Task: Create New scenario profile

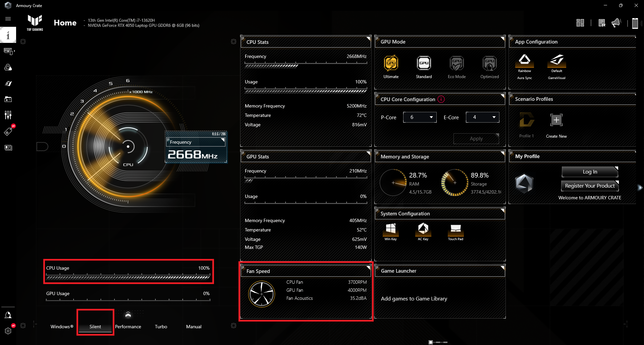Action: [556, 120]
